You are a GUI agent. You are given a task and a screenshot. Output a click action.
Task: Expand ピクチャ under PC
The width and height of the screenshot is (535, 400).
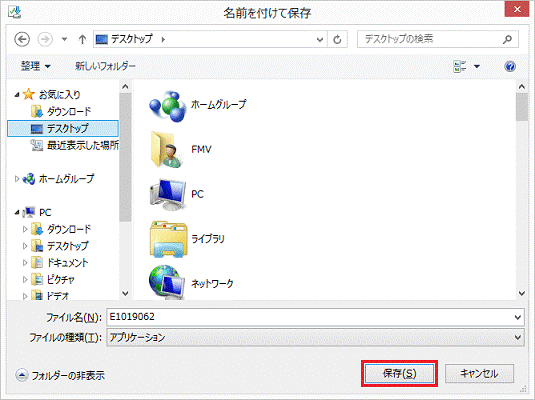[x=25, y=280]
